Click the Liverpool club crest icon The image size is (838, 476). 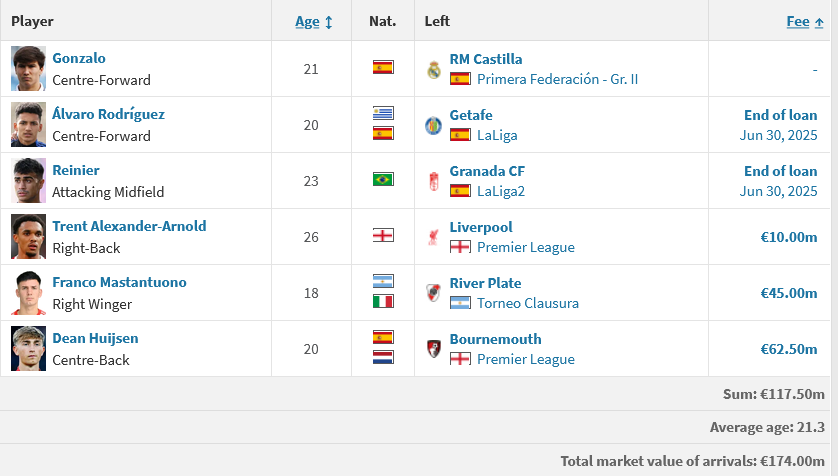coord(433,237)
